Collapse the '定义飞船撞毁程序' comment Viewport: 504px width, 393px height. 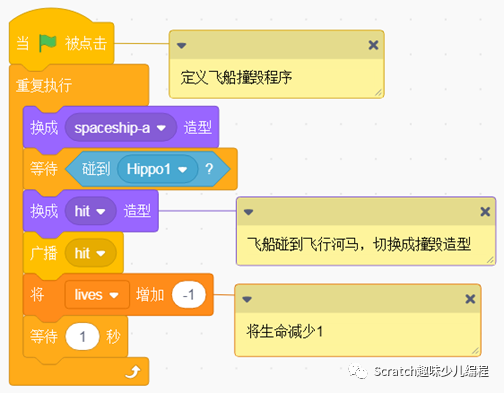[181, 46]
